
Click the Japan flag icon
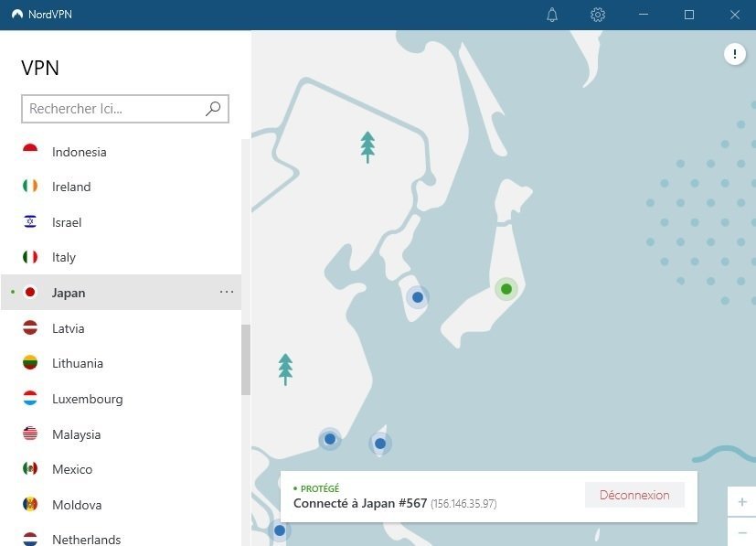[x=30, y=293]
